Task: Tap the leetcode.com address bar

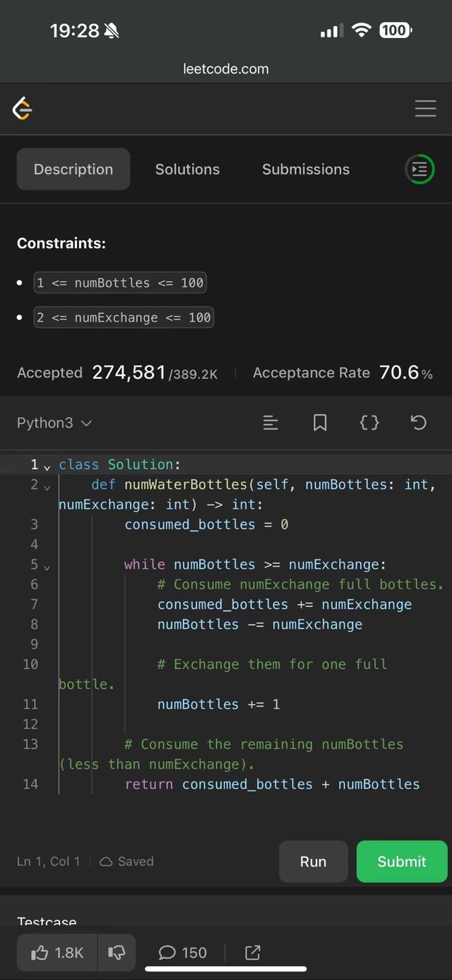Action: [226, 69]
